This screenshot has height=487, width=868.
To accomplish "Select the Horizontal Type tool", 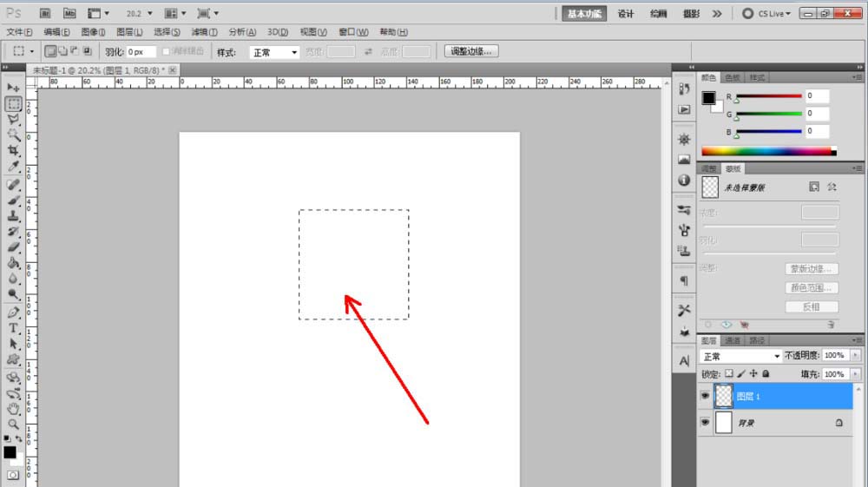I will [x=13, y=328].
